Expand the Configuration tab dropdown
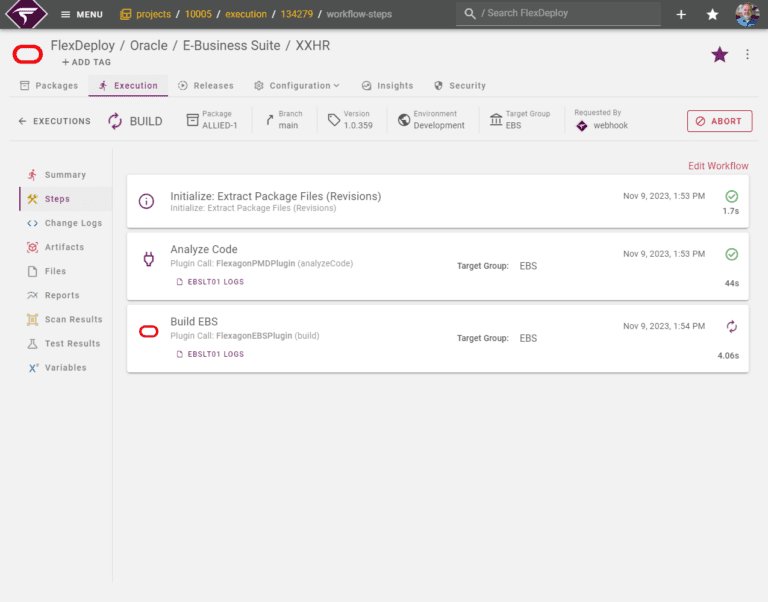This screenshot has height=602, width=768. coord(297,86)
